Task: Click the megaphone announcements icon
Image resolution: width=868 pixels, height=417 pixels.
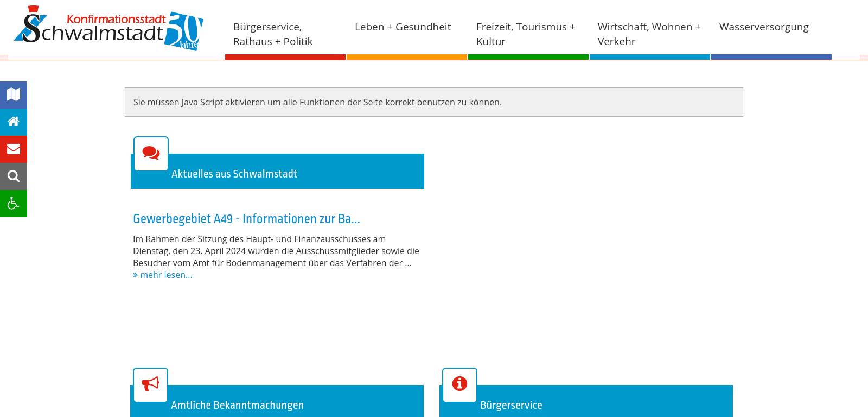Action: pos(150,384)
